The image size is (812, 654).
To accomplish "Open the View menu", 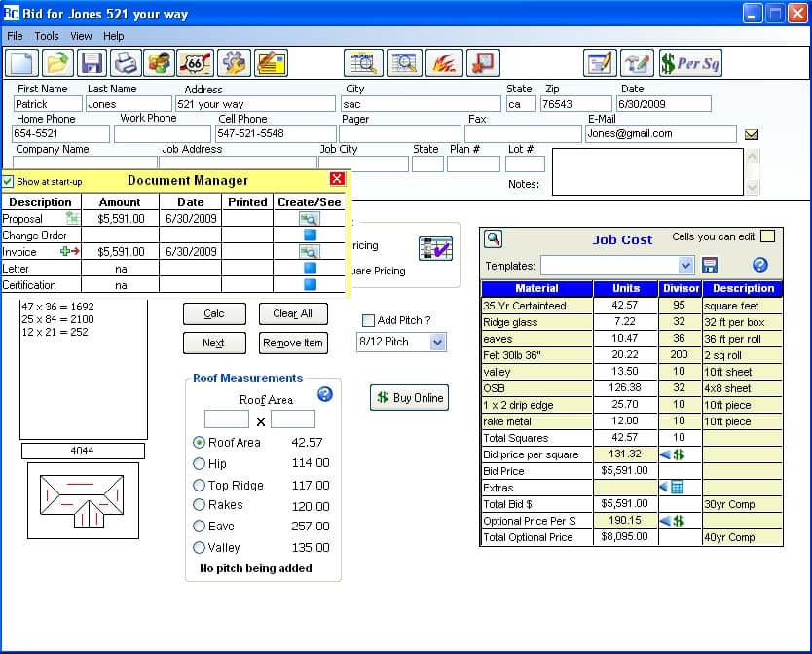I will click(81, 36).
